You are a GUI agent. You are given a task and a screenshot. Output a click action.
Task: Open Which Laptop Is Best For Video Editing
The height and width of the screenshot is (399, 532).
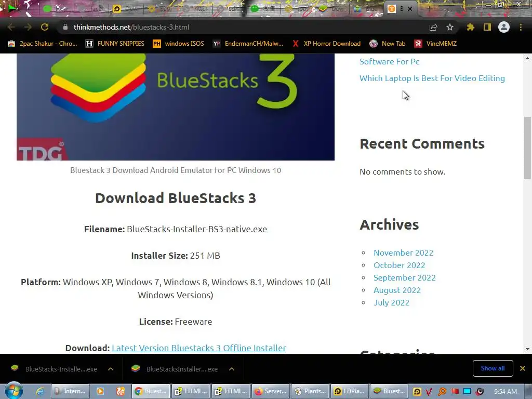432,78
